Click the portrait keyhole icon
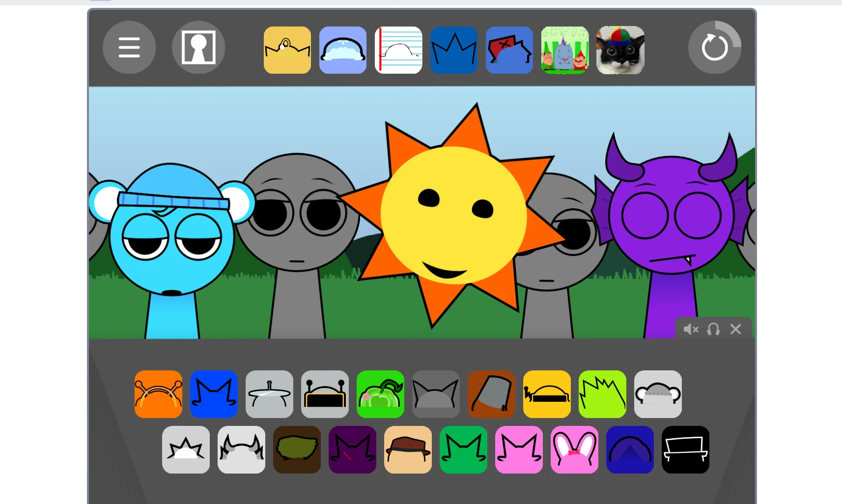The width and height of the screenshot is (842, 504). pyautogui.click(x=198, y=47)
